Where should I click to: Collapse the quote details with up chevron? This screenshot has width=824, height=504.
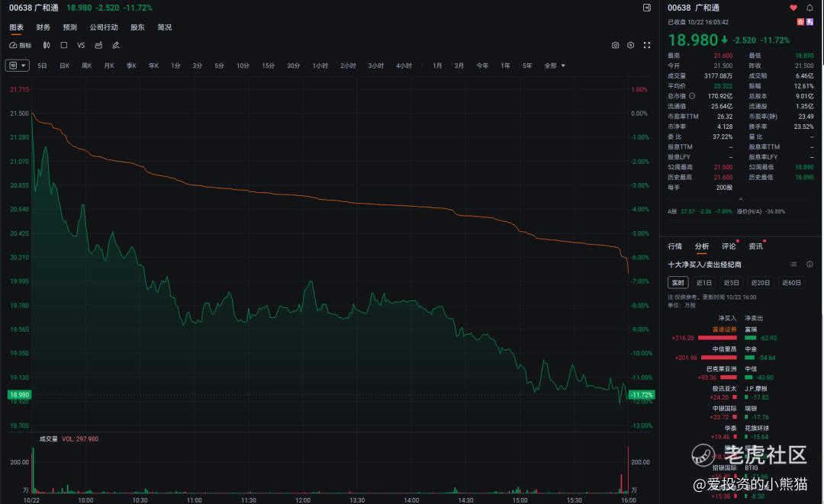point(741,199)
